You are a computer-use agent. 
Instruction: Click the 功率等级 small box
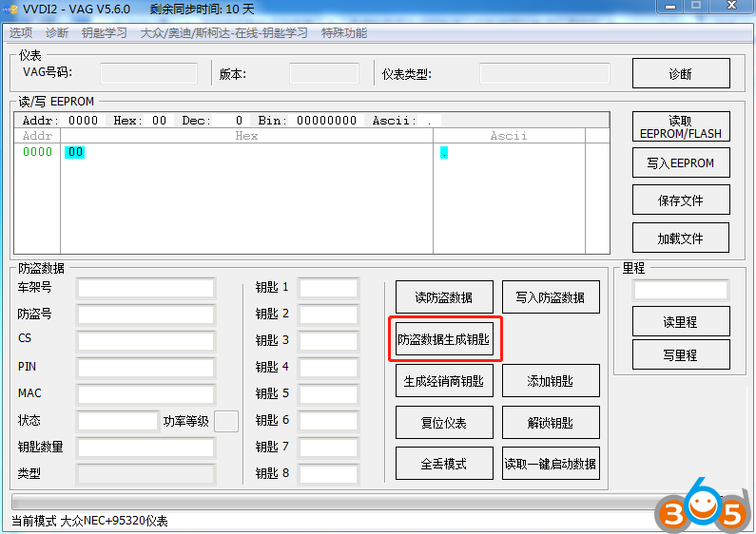click(x=226, y=421)
